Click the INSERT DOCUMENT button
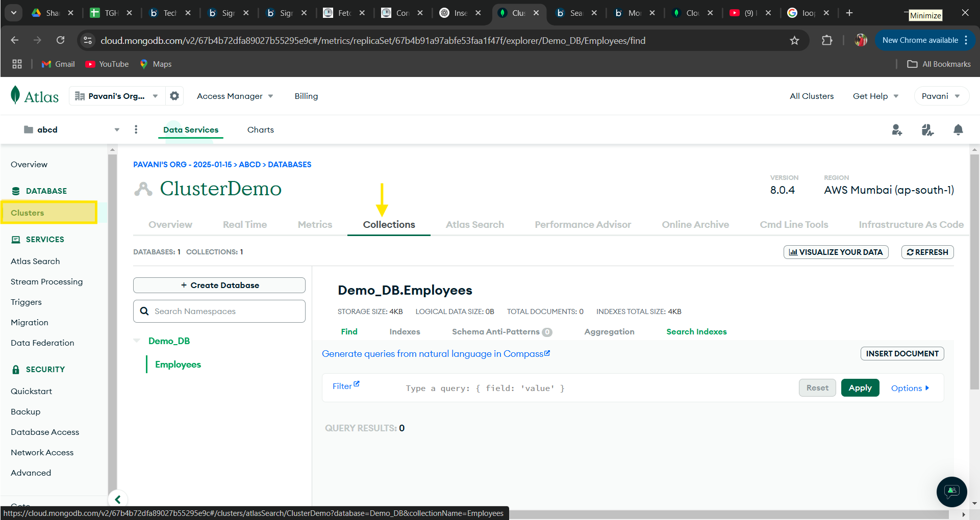980x520 pixels. click(x=902, y=353)
